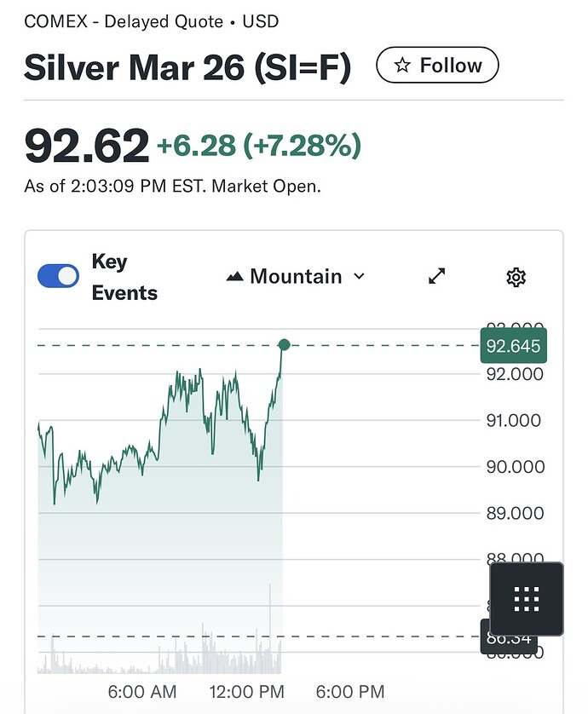Click the Silver Mar 26 (SI=F) title
Image resolution: width=588 pixels, height=714 pixels.
[x=187, y=67]
